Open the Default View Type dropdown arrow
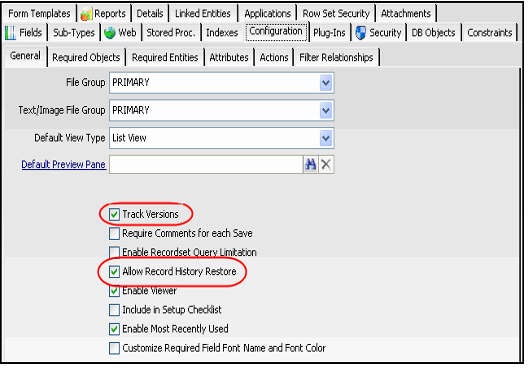The height and width of the screenshot is (373, 528). 326,138
